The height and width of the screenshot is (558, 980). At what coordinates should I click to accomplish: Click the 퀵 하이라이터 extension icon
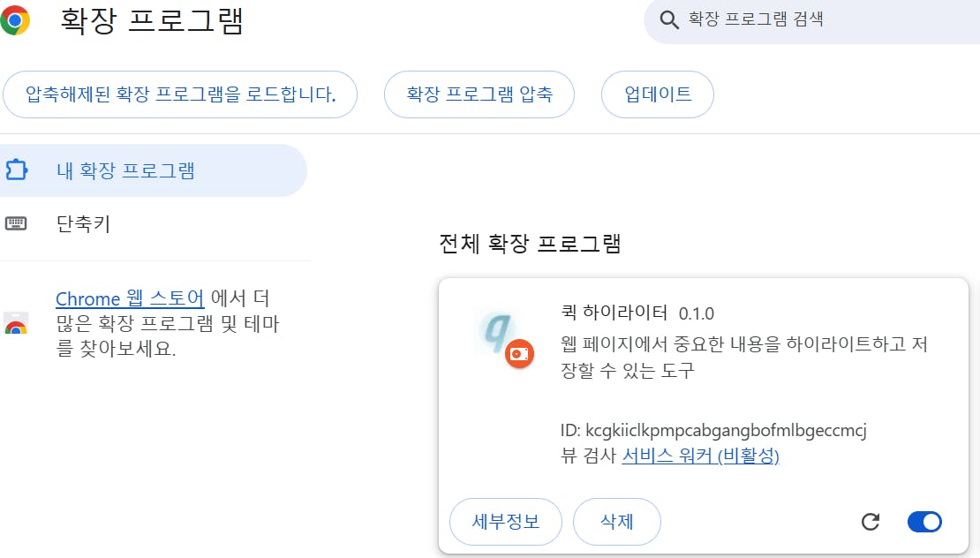(x=500, y=331)
